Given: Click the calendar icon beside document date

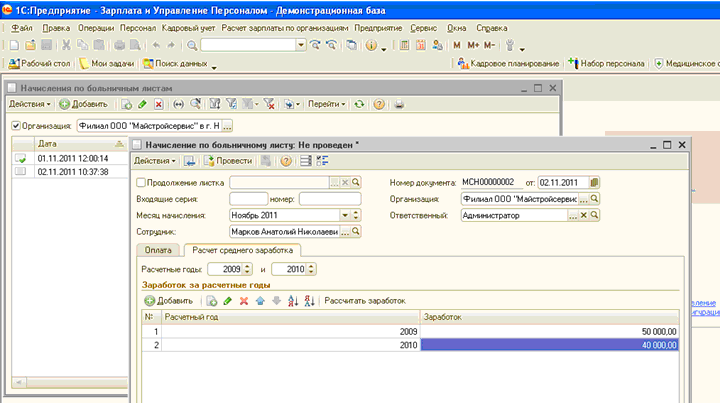Looking at the screenshot, I should pos(594,183).
